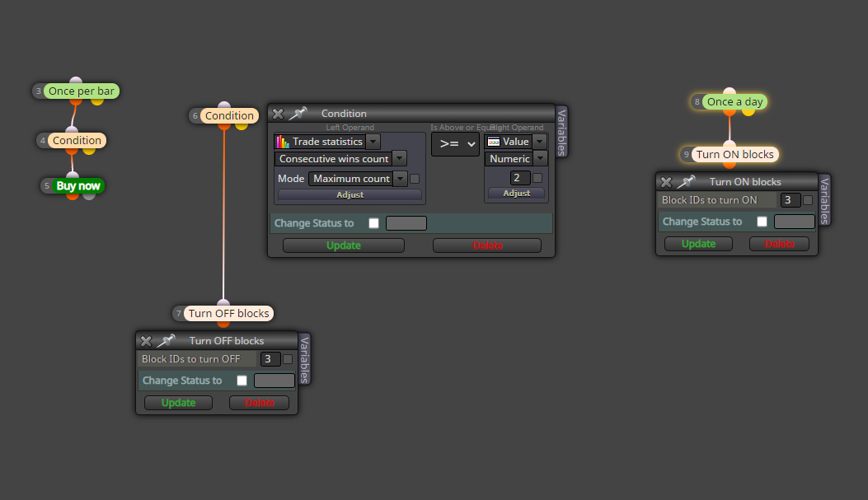The height and width of the screenshot is (500, 868).
Task: Open the Maximum count mode dropdown
Action: pyautogui.click(x=401, y=179)
